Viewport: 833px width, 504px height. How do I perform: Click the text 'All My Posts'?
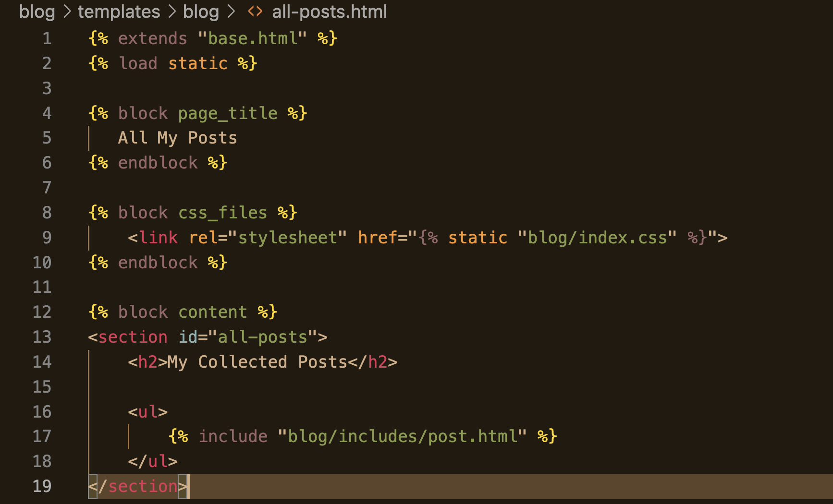click(x=178, y=138)
